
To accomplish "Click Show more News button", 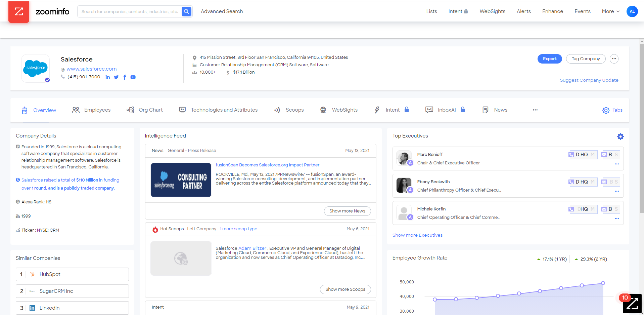I will 347,211.
